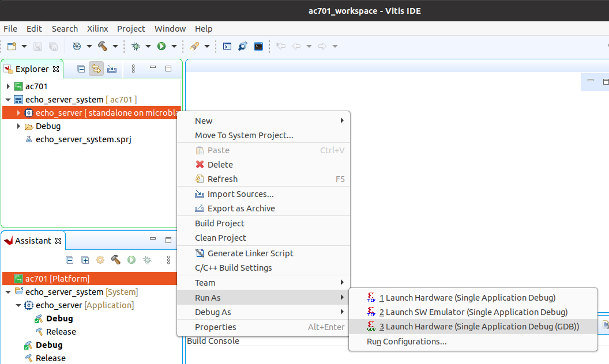
Task: Click the Debug bug icon in Assistant
Action: click(147, 260)
